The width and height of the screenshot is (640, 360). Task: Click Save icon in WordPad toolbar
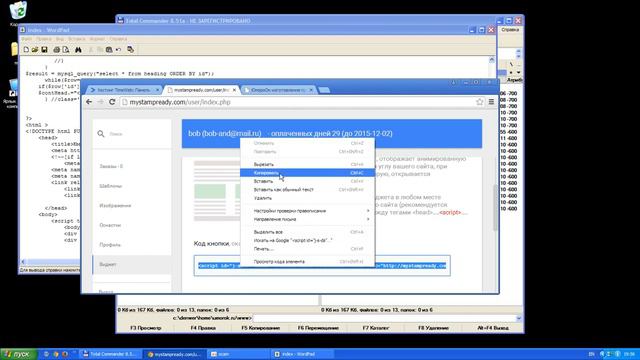pyautogui.click(x=44, y=50)
